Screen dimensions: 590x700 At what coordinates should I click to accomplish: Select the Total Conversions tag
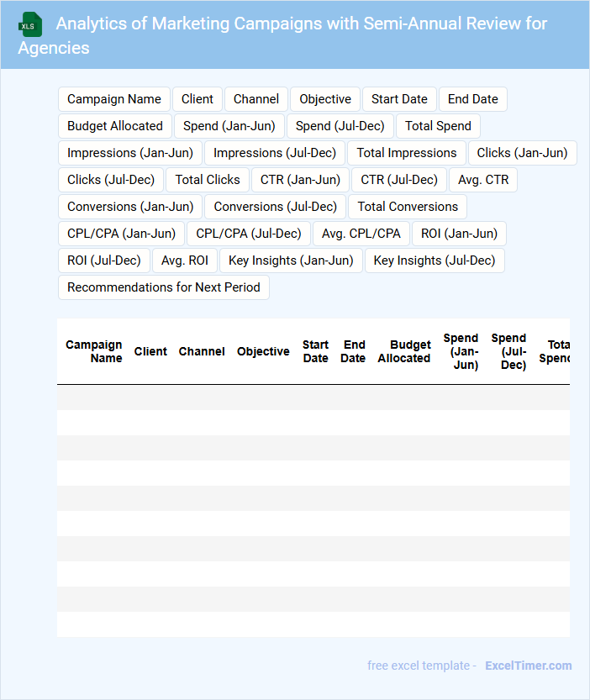[x=408, y=206]
